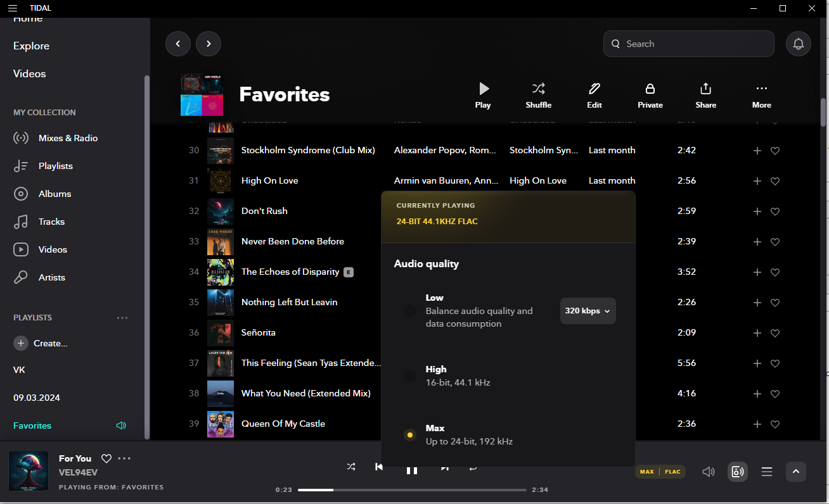This screenshot has width=829, height=504.
Task: Open Albums in My Collection
Action: (42, 194)
